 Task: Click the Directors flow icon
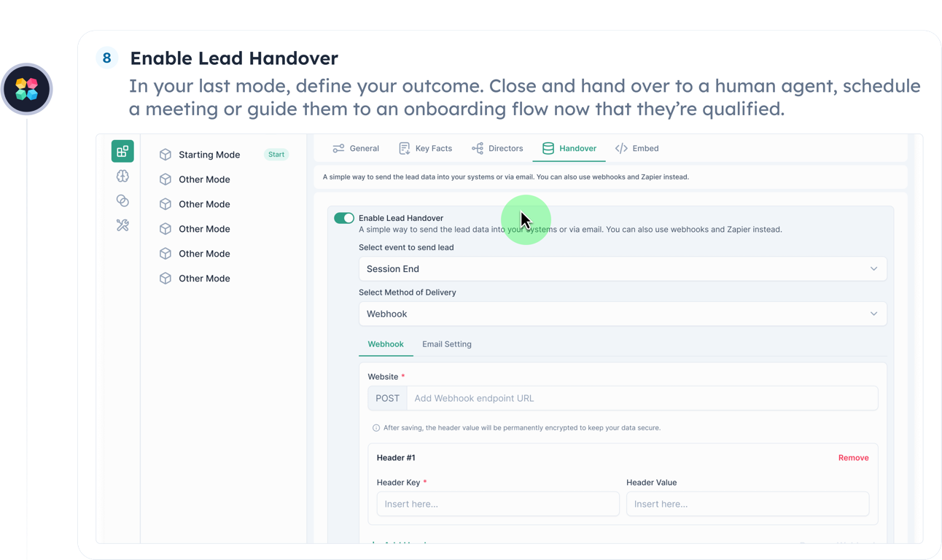coord(478,148)
